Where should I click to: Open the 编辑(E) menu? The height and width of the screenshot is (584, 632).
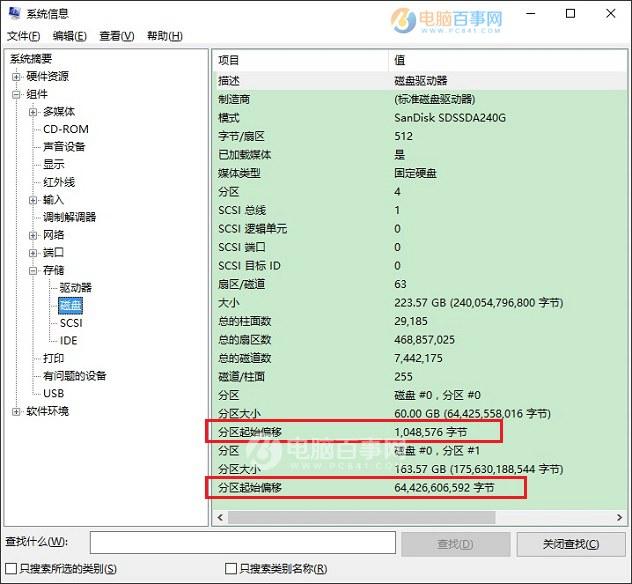(70, 36)
